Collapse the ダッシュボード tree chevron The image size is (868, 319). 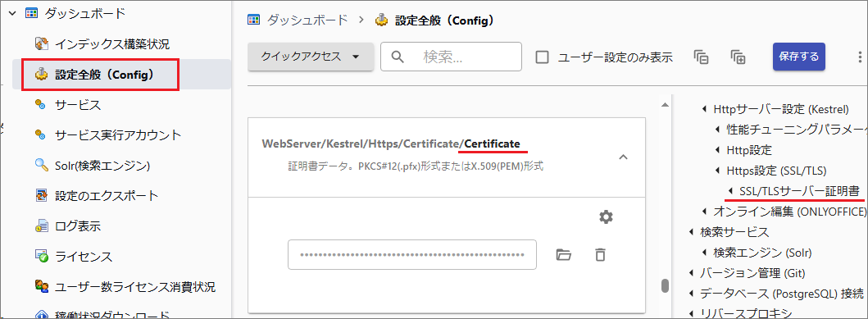12,14
